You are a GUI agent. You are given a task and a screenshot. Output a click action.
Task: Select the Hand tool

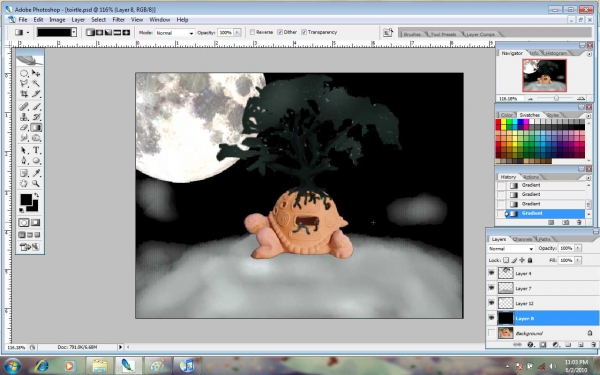(24, 183)
